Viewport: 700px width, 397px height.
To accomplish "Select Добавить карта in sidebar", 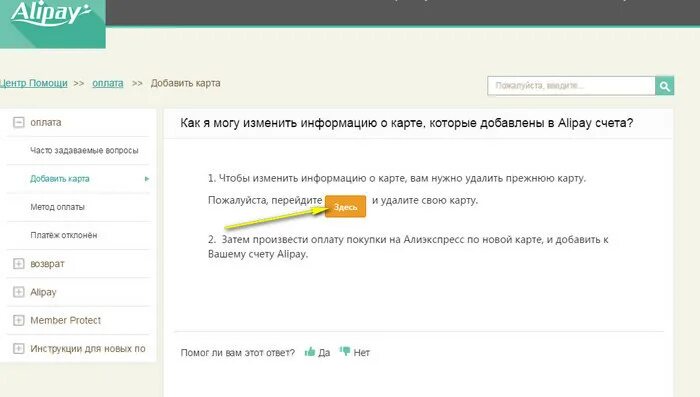I will click(60, 179).
